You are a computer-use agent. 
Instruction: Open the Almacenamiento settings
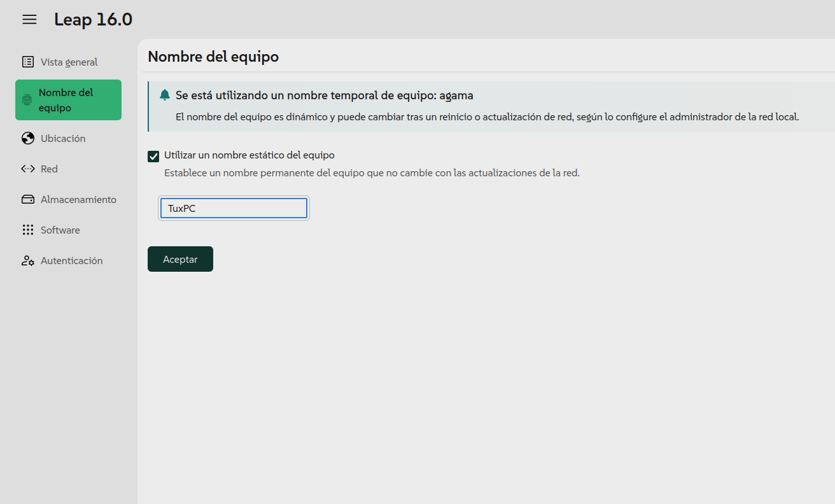pos(78,199)
